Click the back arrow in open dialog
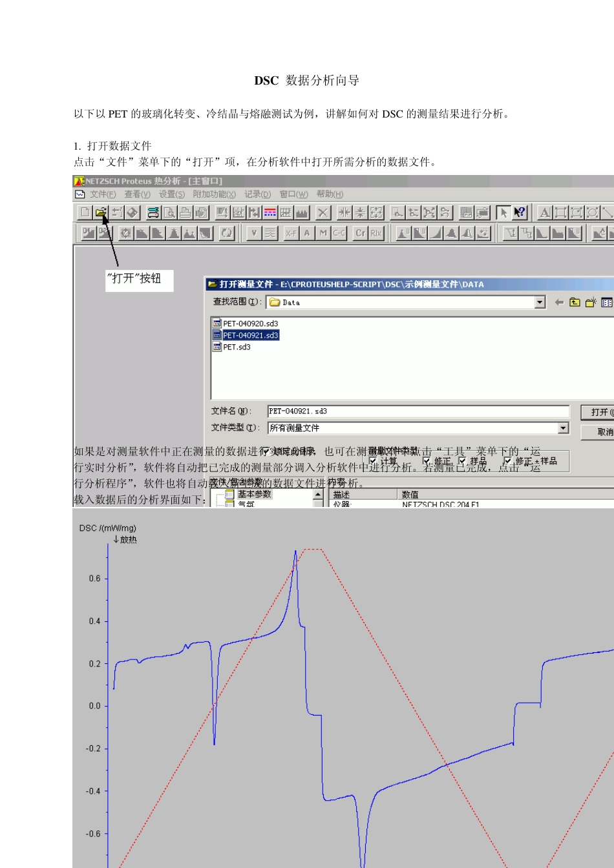The width and height of the screenshot is (614, 868). coord(559,302)
